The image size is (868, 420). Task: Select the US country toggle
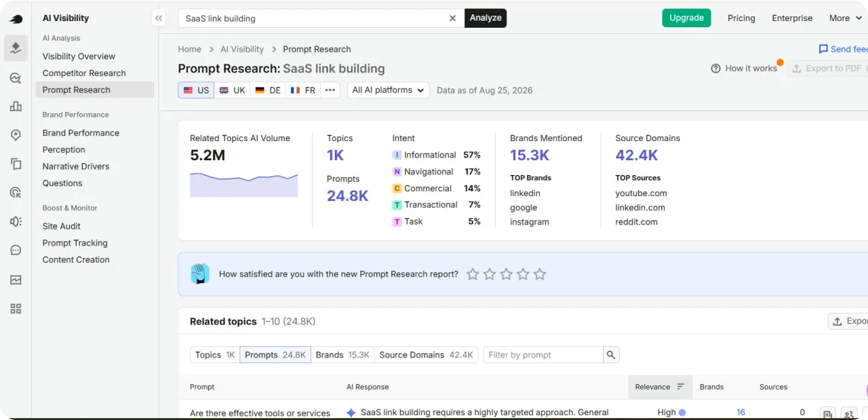(196, 90)
